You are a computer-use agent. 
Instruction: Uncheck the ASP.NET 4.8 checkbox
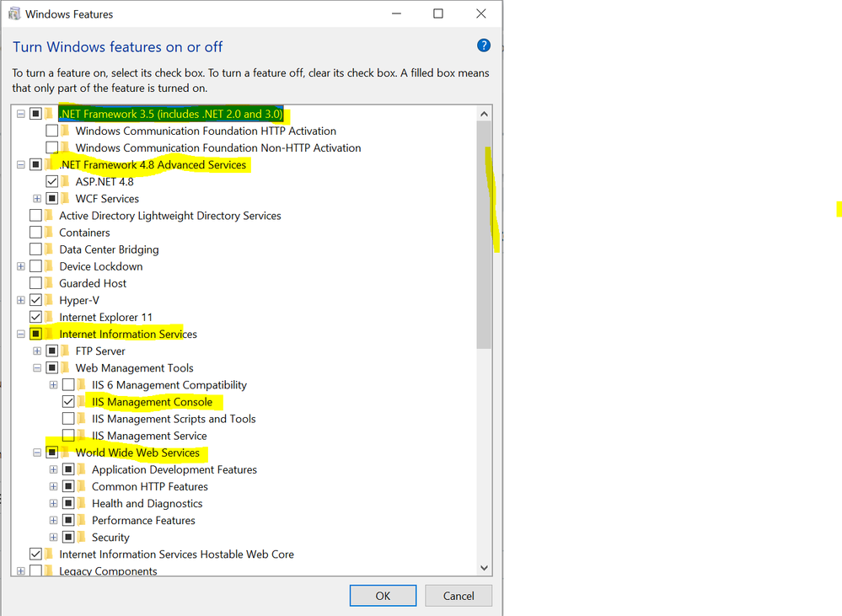click(52, 181)
